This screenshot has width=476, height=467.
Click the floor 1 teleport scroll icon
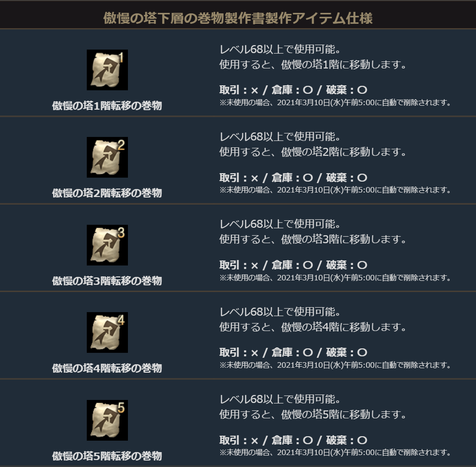tap(107, 70)
